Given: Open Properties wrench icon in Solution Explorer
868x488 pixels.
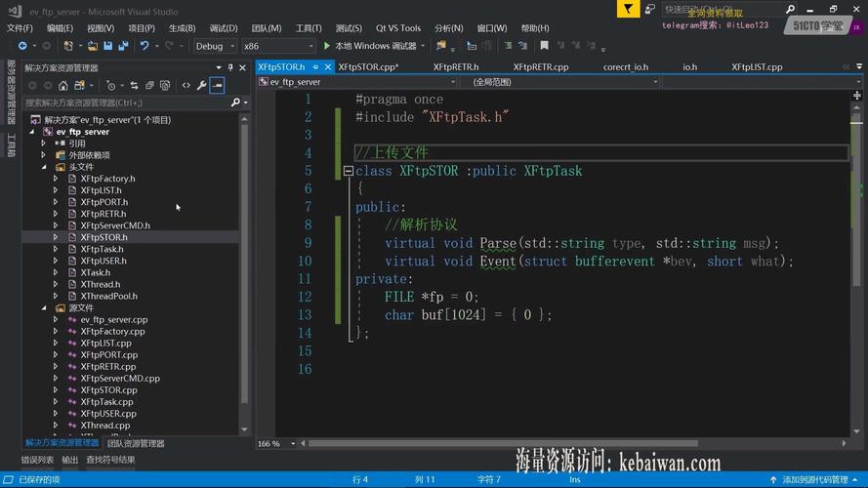Looking at the screenshot, I should click(201, 85).
